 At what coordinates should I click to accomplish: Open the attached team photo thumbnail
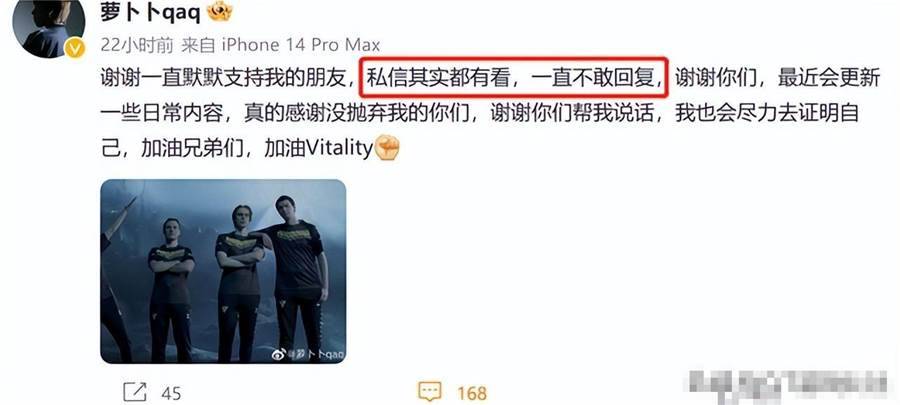[223, 271]
